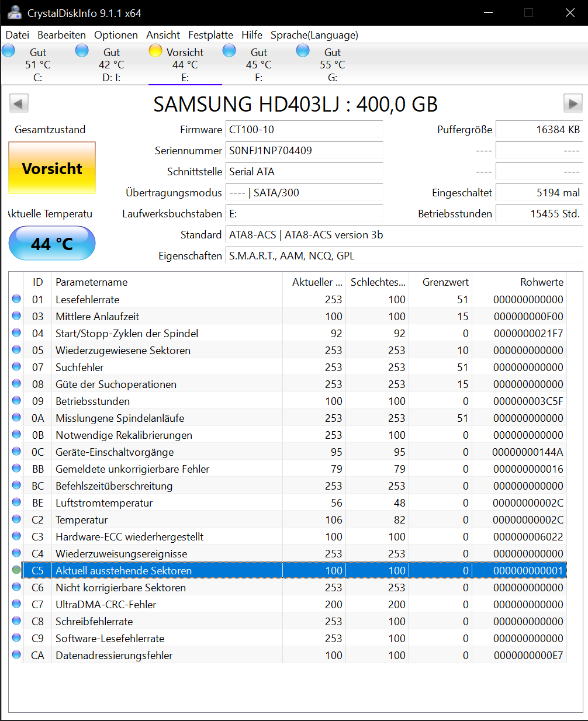This screenshot has height=721, width=588.
Task: Select the G: drive tab
Action: pyautogui.click(x=332, y=64)
